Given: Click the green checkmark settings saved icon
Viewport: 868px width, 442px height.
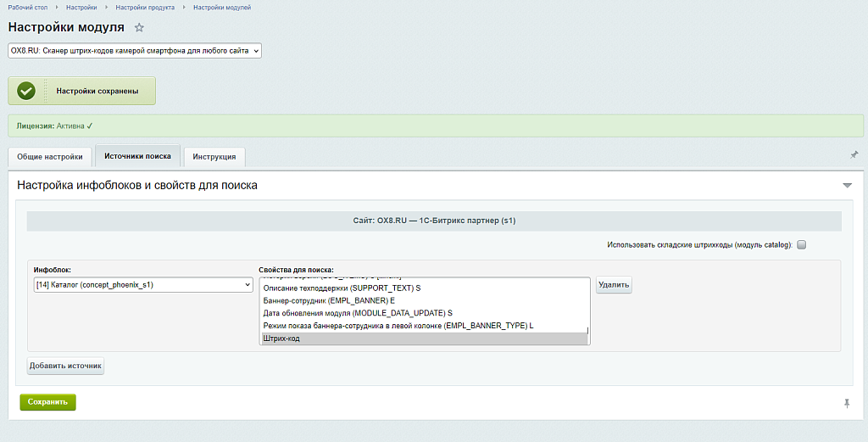Looking at the screenshot, I should [x=26, y=91].
